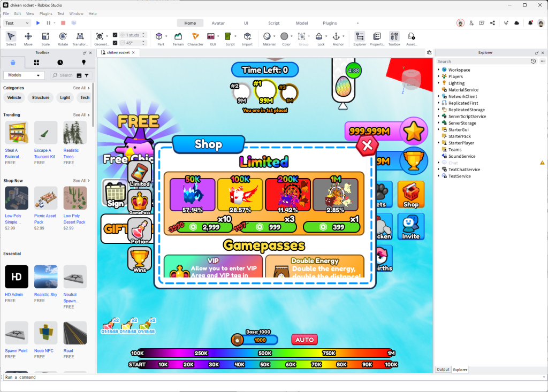Select the Select tool
Image resolution: width=548 pixels, height=392 pixels.
11,36
